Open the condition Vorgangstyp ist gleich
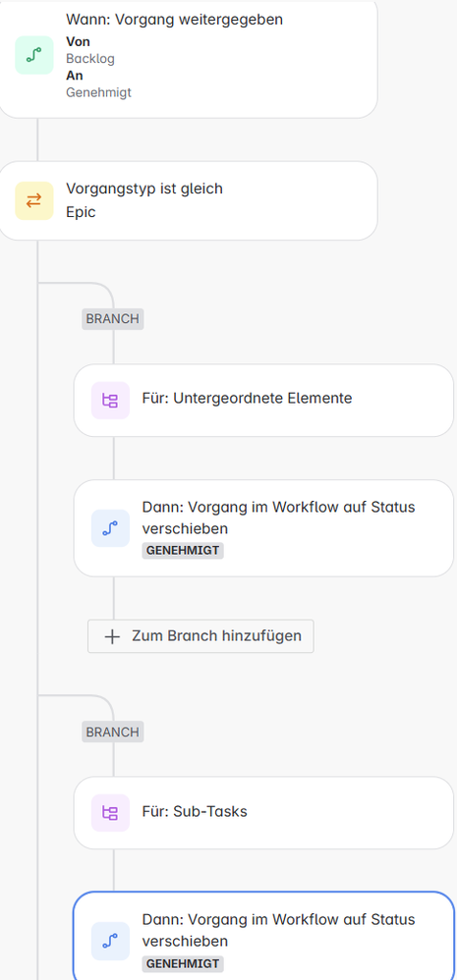 click(188, 200)
